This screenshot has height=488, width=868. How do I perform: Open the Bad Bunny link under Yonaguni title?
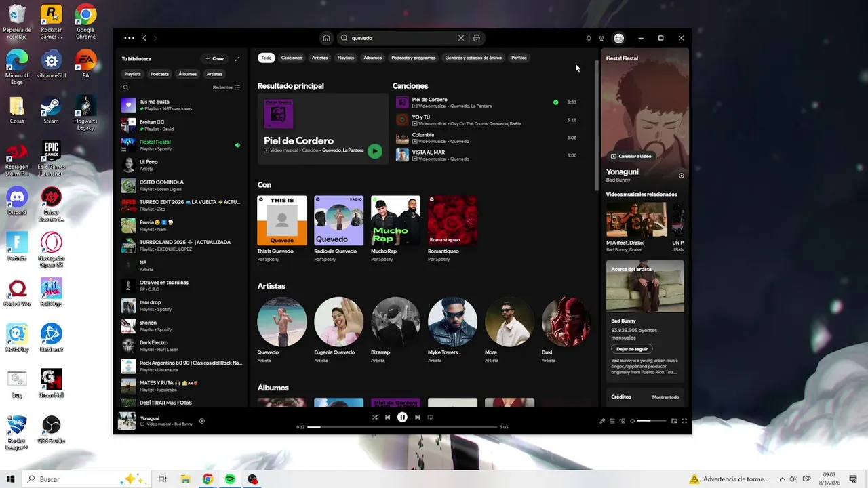pyautogui.click(x=618, y=180)
